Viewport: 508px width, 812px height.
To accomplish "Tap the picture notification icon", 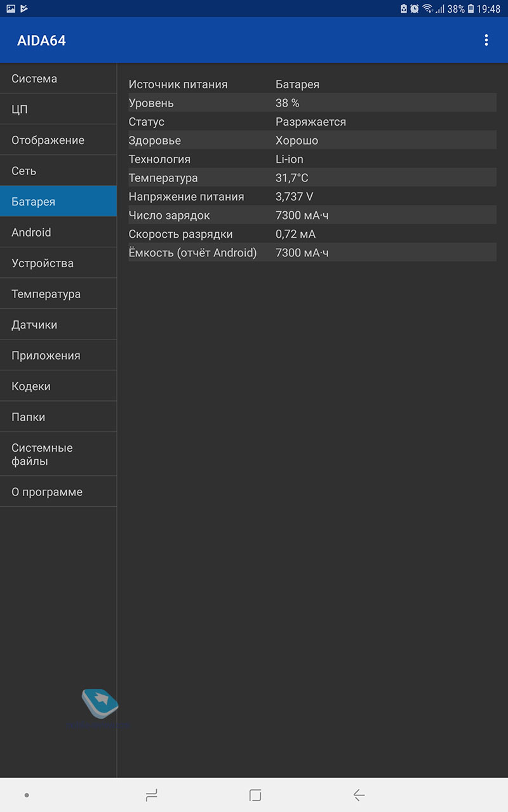I will [11, 9].
